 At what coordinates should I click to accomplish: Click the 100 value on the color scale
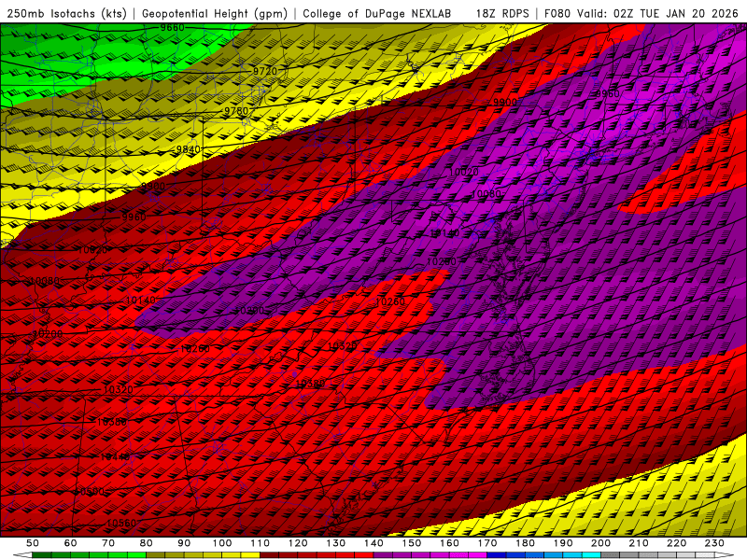(x=222, y=543)
